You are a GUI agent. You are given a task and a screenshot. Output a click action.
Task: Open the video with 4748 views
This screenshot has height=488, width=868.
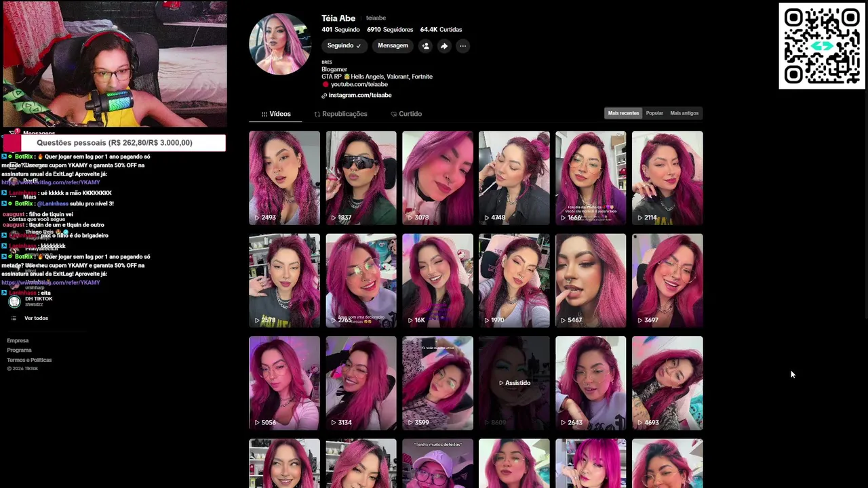coord(514,178)
